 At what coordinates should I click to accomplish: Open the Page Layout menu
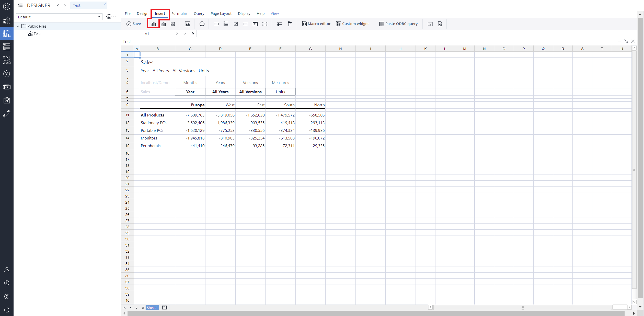pyautogui.click(x=221, y=14)
